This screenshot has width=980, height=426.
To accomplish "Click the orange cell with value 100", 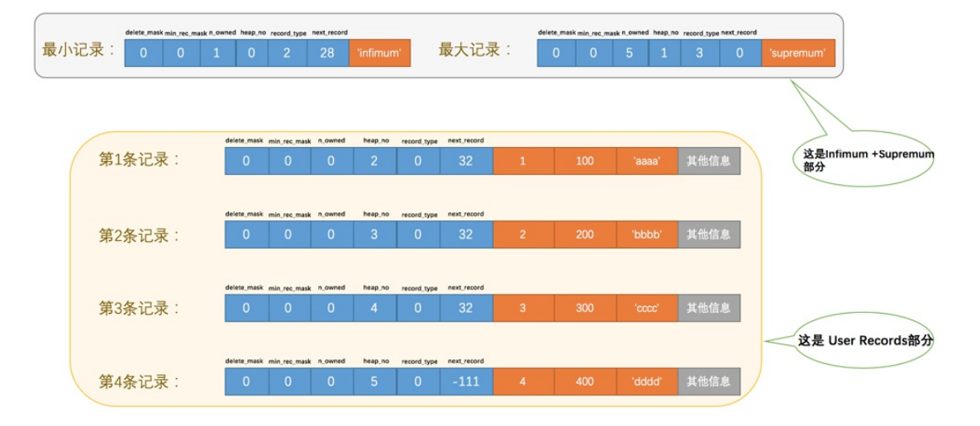I will (585, 161).
